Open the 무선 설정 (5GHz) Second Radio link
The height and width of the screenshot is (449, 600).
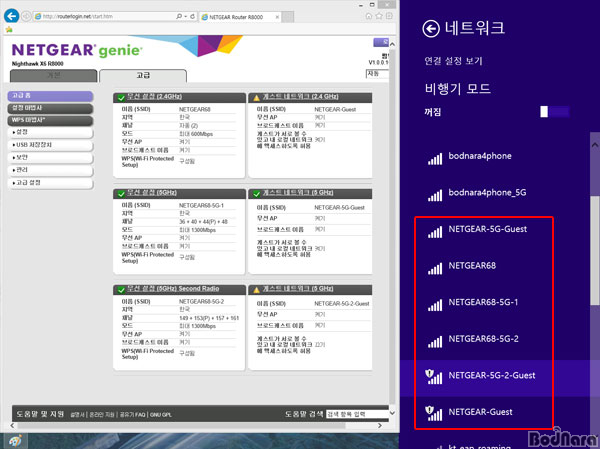point(173,289)
